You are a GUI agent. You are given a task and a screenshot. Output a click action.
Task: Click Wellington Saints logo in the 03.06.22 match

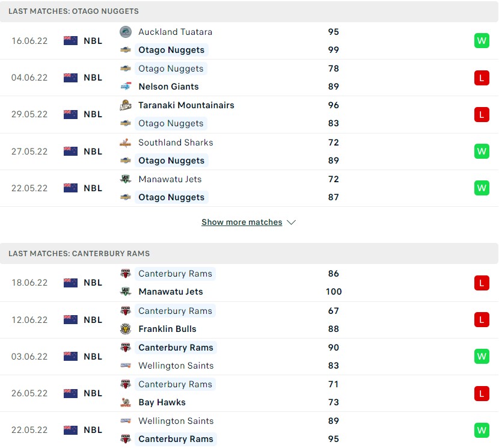pos(126,365)
